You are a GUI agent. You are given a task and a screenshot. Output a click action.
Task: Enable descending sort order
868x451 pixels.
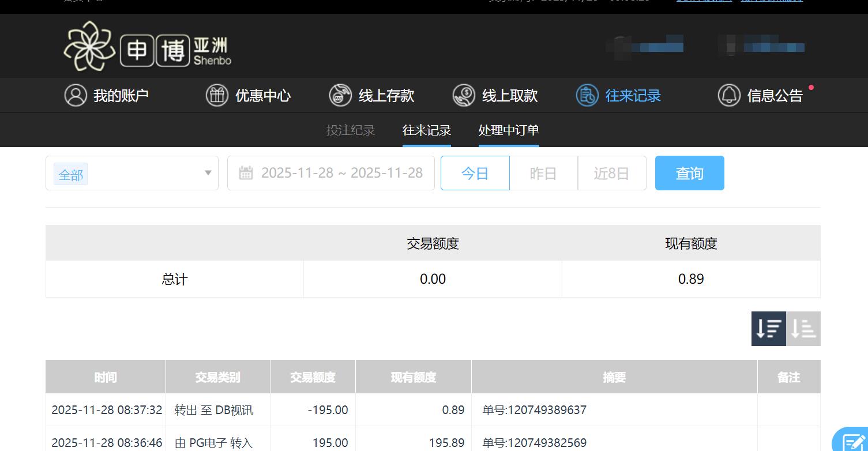tap(768, 328)
